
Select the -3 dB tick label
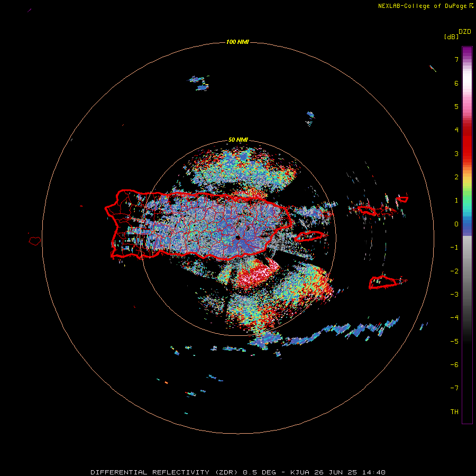click(454, 295)
